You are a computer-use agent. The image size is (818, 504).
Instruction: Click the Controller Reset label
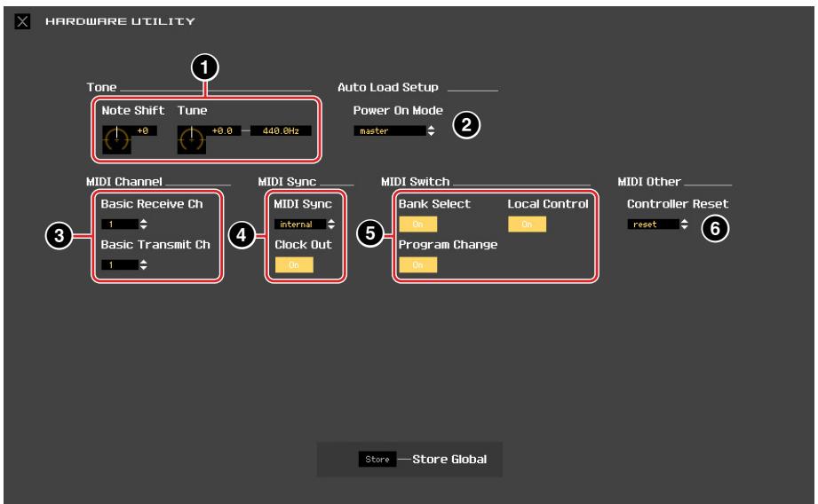click(678, 204)
